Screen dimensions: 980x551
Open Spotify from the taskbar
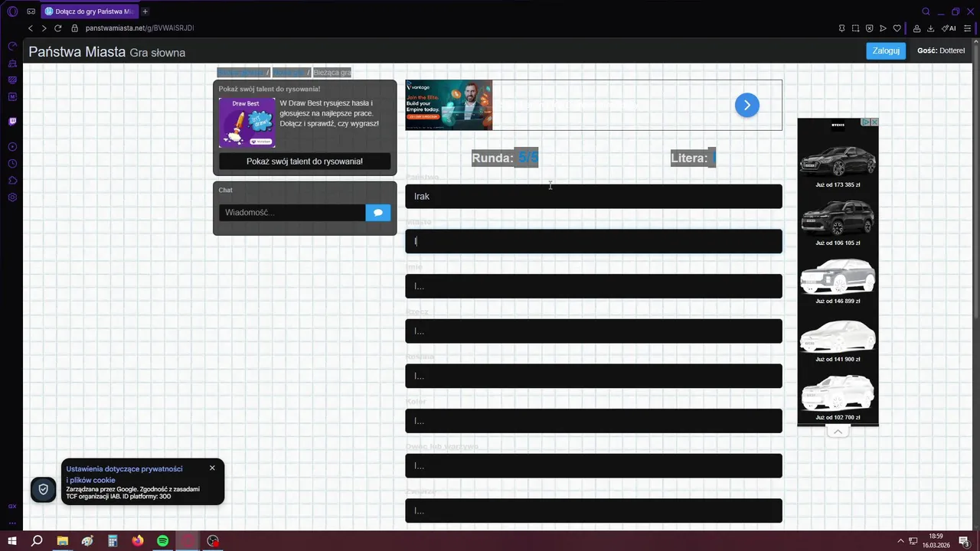[x=162, y=541]
